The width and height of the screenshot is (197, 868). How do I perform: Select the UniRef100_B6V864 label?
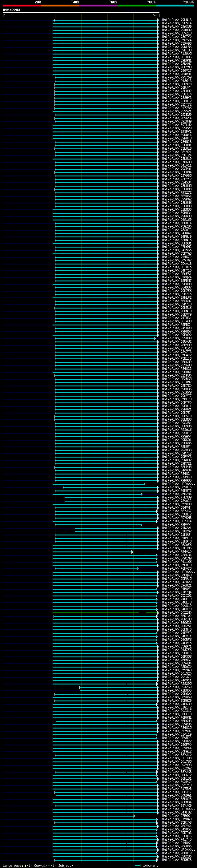point(176,196)
